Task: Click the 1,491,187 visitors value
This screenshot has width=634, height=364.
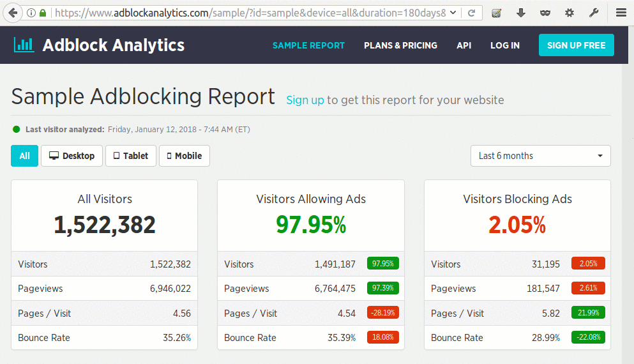Action: pyautogui.click(x=335, y=264)
